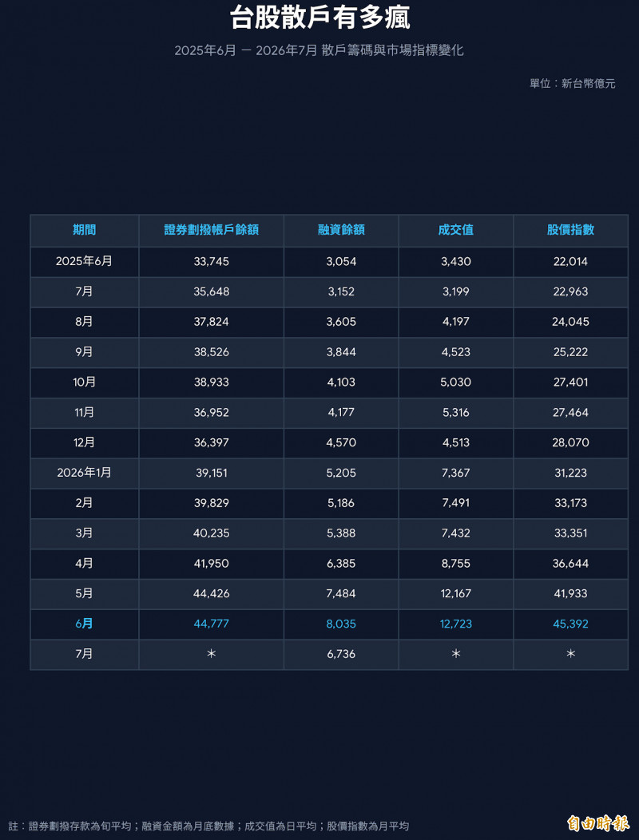This screenshot has width=639, height=840.
Task: Click the 成交值 column header
Action: coord(455,230)
